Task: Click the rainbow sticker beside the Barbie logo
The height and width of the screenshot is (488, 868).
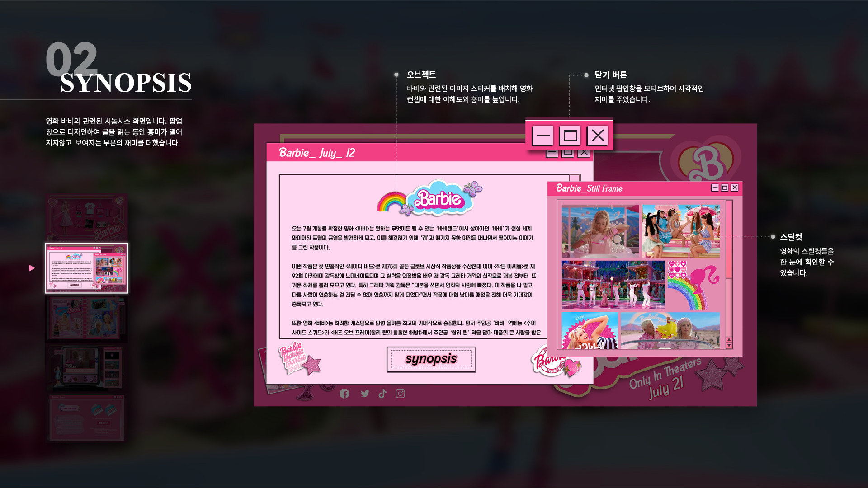Action: (392, 202)
